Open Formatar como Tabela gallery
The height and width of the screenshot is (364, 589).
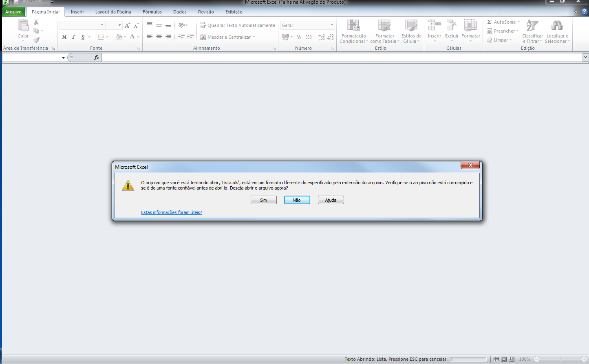click(384, 31)
